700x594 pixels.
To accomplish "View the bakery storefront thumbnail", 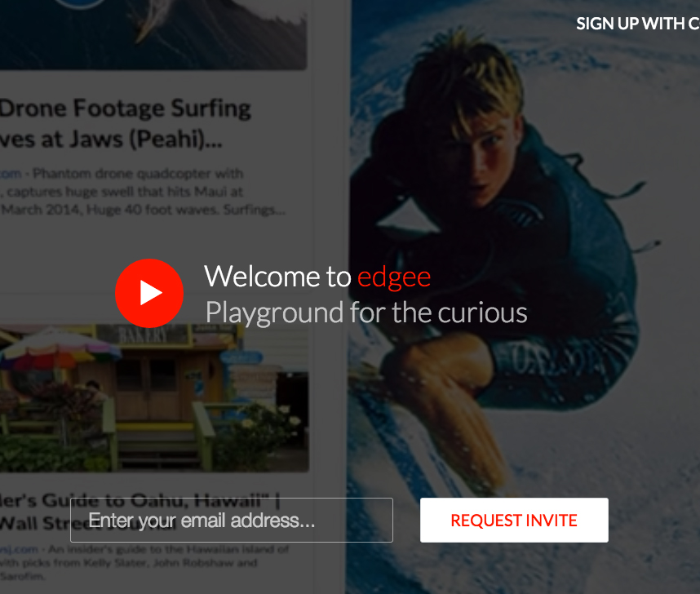I will pos(154,398).
